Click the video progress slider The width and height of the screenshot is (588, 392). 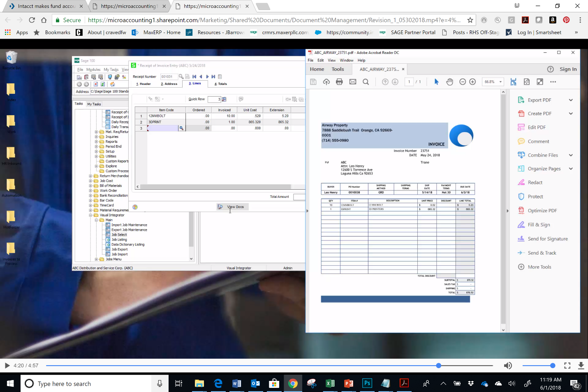tap(269, 365)
